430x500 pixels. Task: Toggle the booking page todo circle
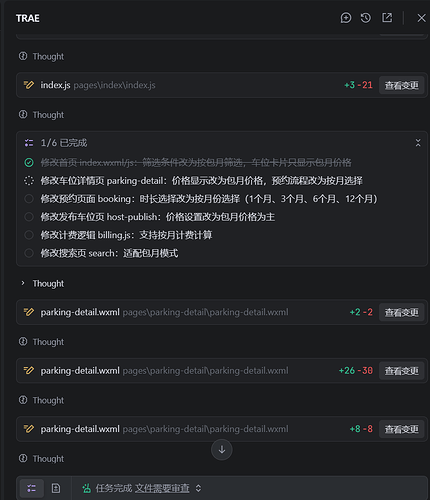(x=29, y=199)
